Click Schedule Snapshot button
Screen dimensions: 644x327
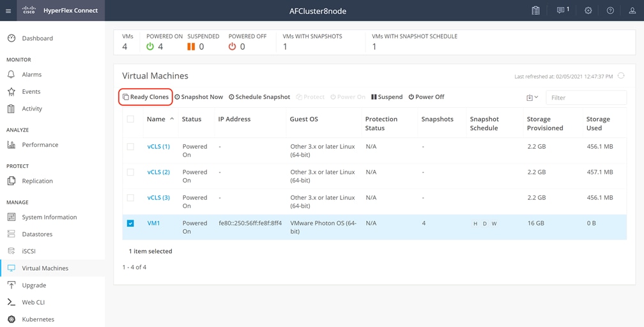pos(259,97)
